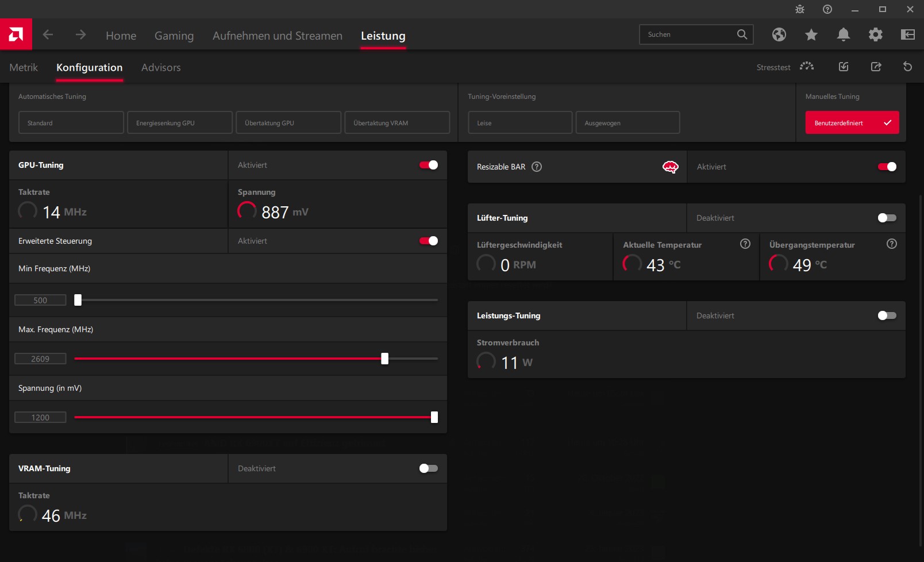Click the Stresstest label

773,67
